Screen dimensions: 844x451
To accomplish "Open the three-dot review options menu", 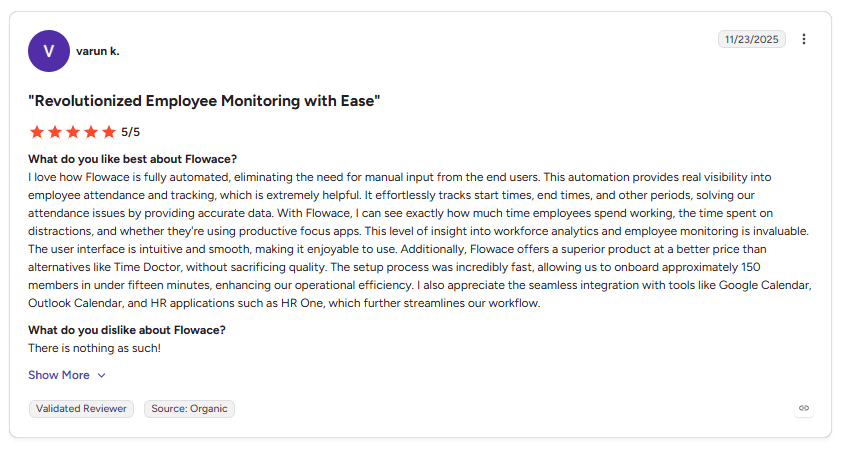I will point(804,39).
